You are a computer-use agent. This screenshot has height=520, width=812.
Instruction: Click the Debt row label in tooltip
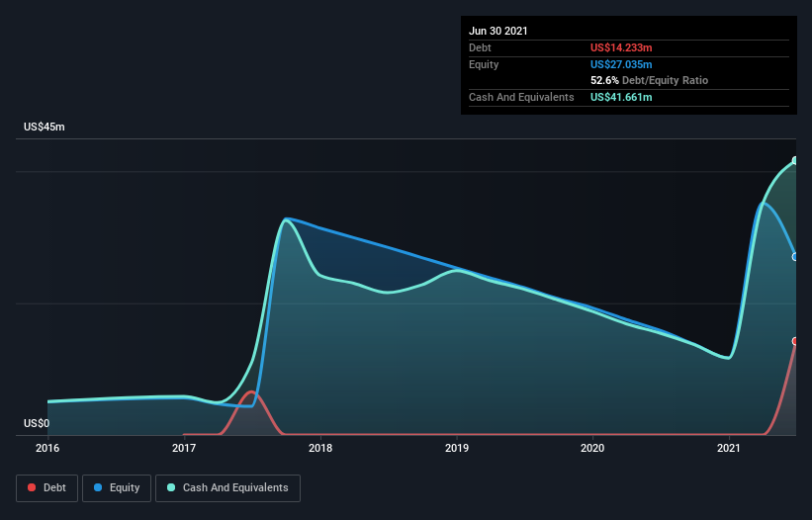click(480, 47)
